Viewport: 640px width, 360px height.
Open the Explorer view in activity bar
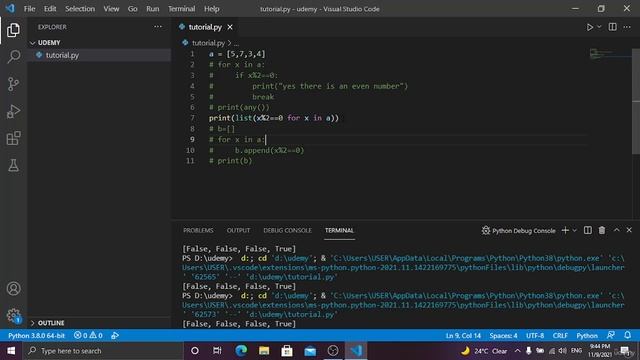pos(13,30)
